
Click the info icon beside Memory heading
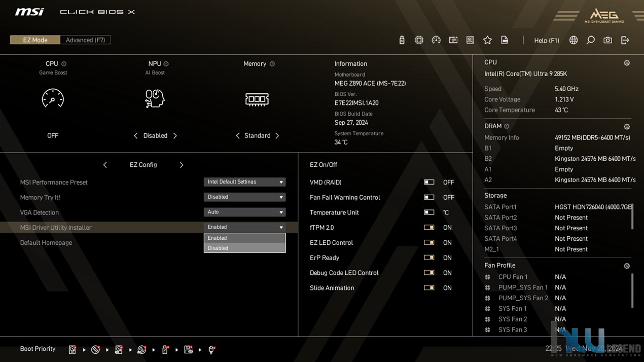272,64
